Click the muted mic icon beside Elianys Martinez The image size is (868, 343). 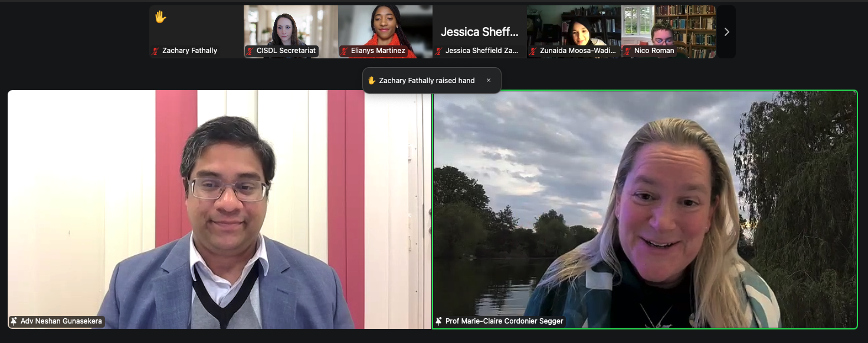[345, 51]
